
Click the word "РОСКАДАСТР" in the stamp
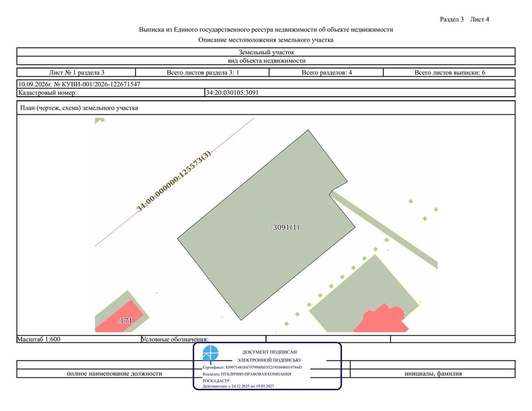coord(216,380)
